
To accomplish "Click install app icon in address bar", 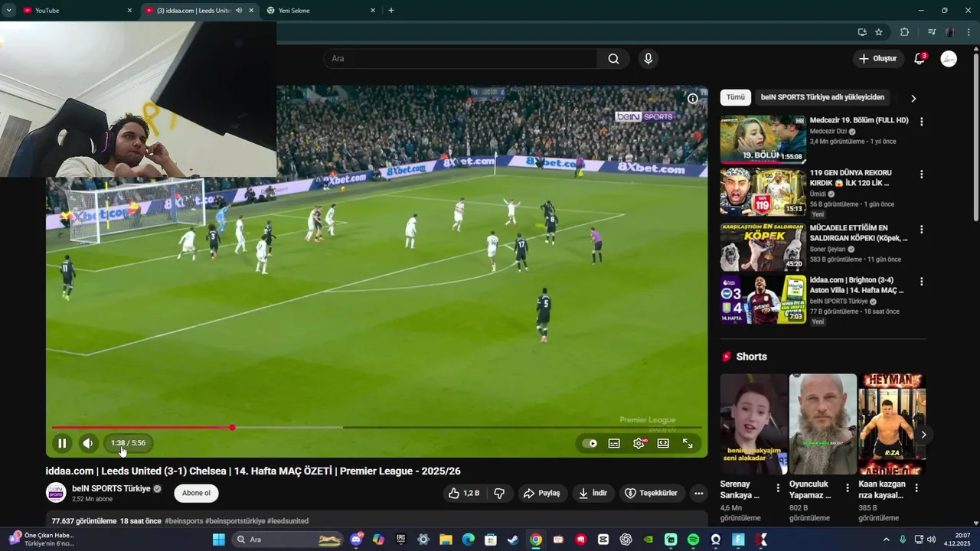I will [x=862, y=32].
